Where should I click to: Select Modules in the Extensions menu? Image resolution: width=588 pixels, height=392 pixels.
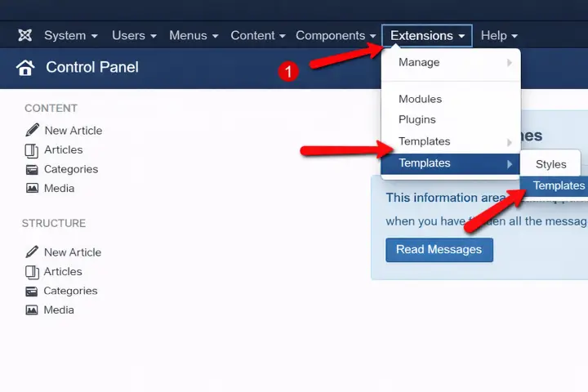click(420, 100)
